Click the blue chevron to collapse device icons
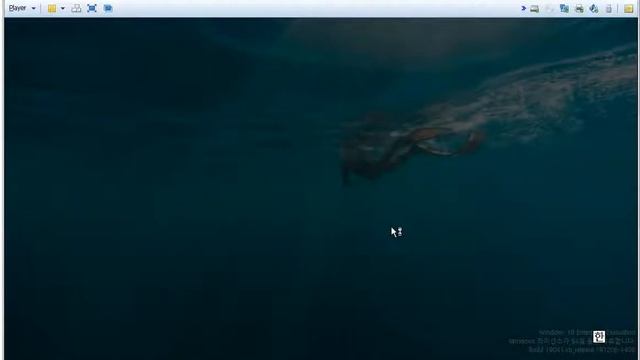The width and height of the screenshot is (640, 360). click(523, 8)
